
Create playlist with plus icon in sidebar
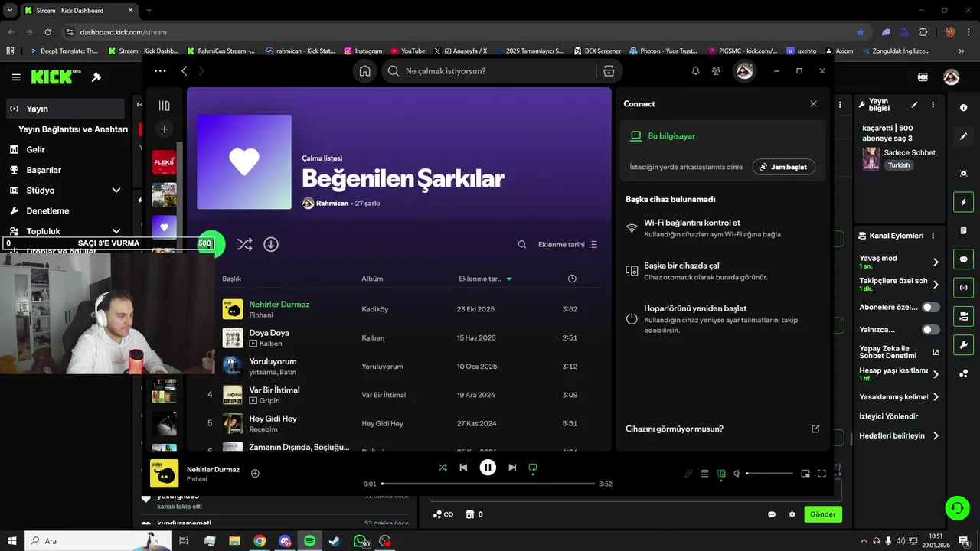(x=164, y=129)
